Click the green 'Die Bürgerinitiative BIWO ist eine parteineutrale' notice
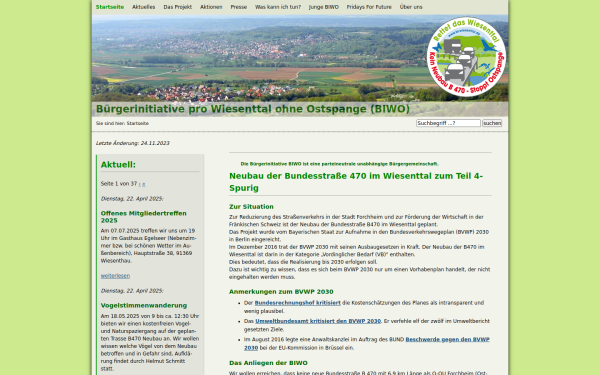 (x=339, y=164)
